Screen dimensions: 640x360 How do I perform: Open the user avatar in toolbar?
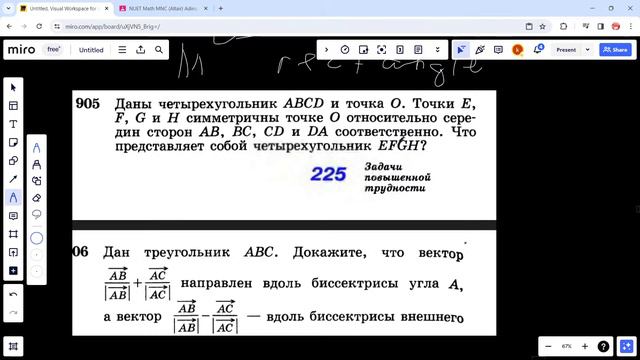coord(518,50)
